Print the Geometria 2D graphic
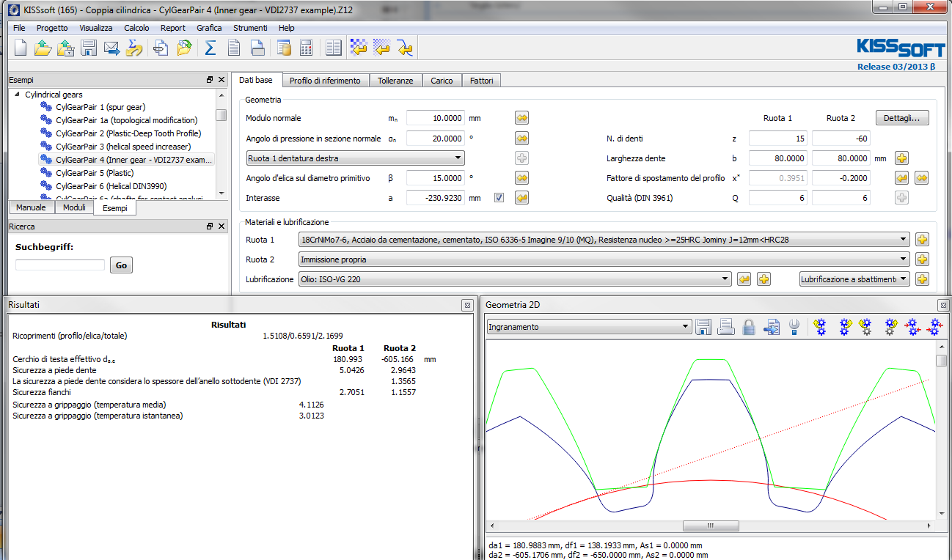 click(726, 327)
